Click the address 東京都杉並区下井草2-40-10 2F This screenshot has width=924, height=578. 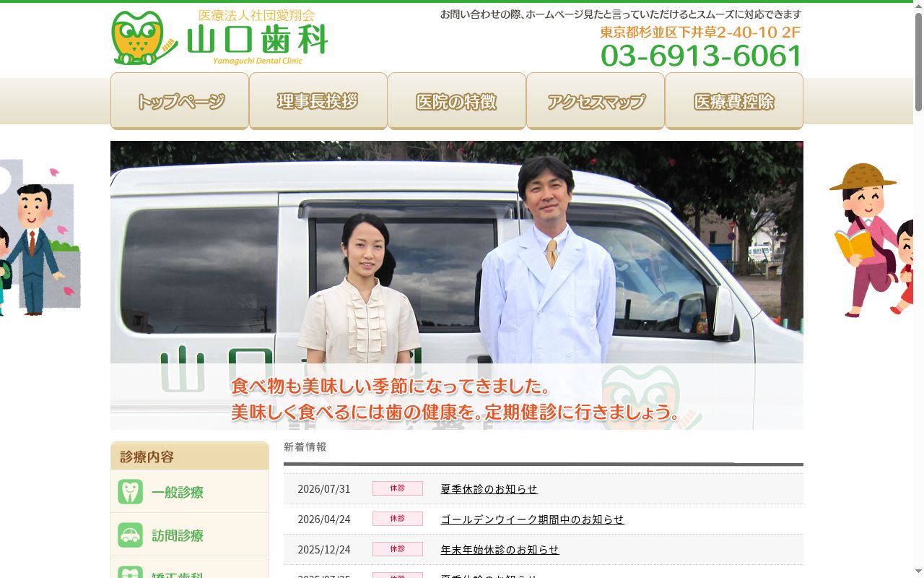(x=700, y=33)
